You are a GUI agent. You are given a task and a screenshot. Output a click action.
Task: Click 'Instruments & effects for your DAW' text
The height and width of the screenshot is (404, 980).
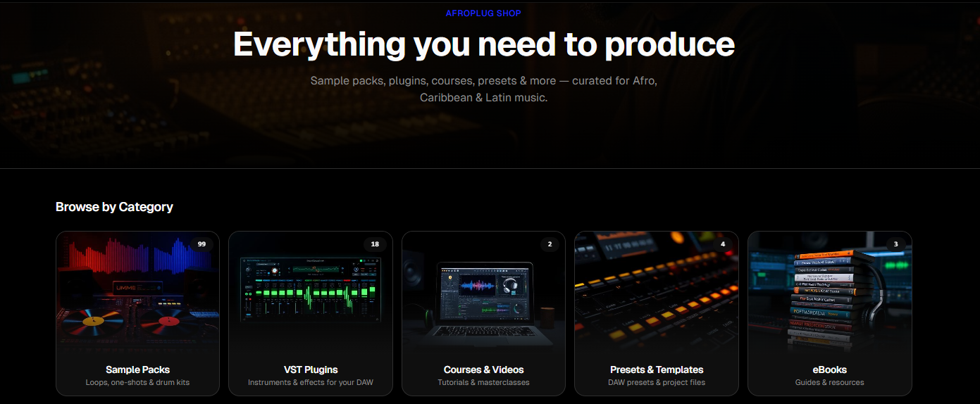pyautogui.click(x=311, y=383)
